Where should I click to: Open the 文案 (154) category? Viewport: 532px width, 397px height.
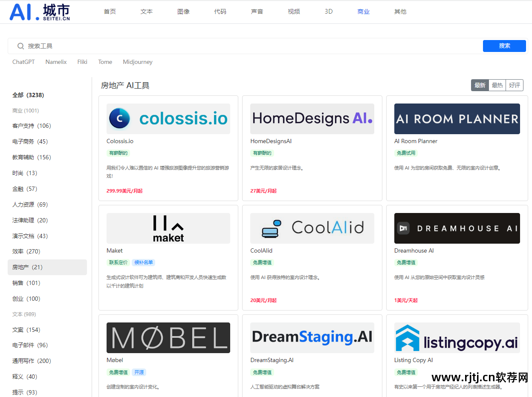[26, 330]
